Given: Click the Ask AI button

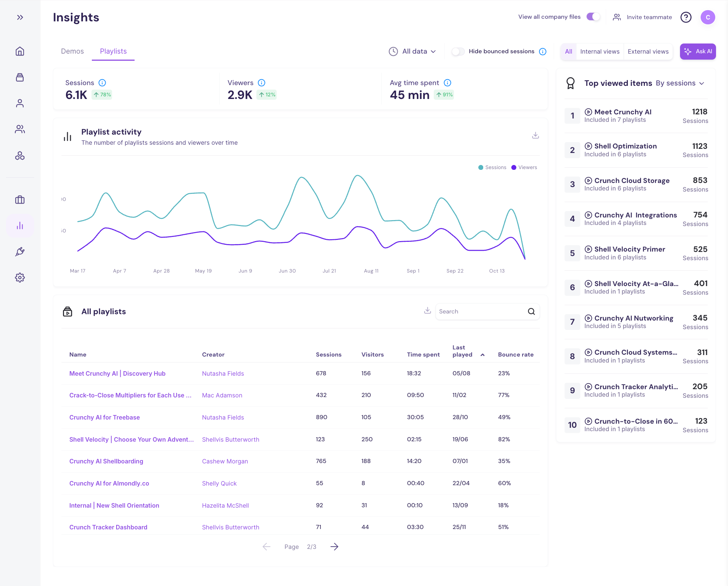Looking at the screenshot, I should tap(698, 51).
